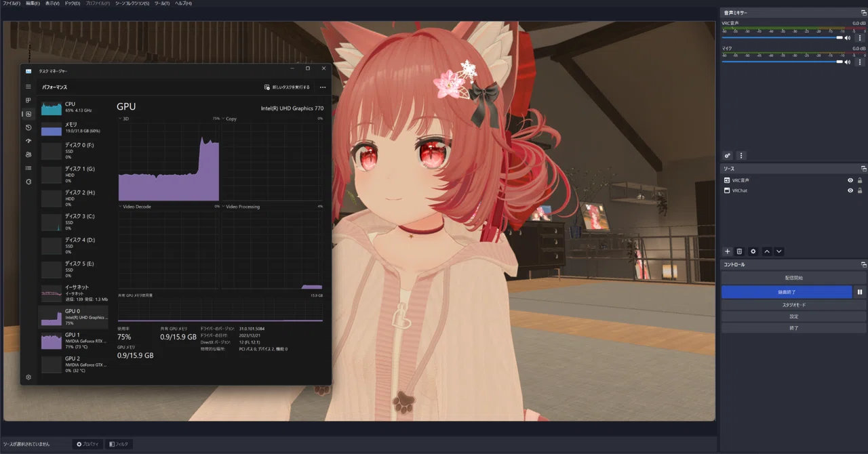Pause the recording
Screen dimensions: 868x454
860,292
